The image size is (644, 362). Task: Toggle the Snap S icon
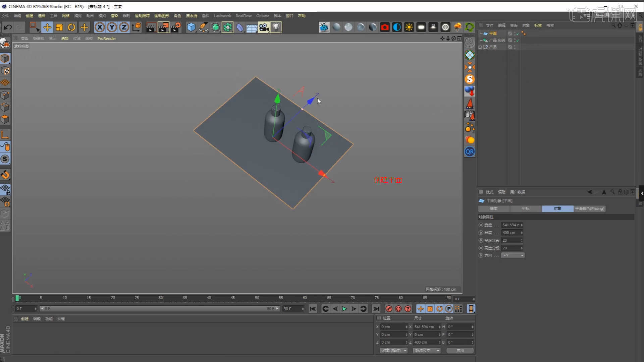pos(5,159)
